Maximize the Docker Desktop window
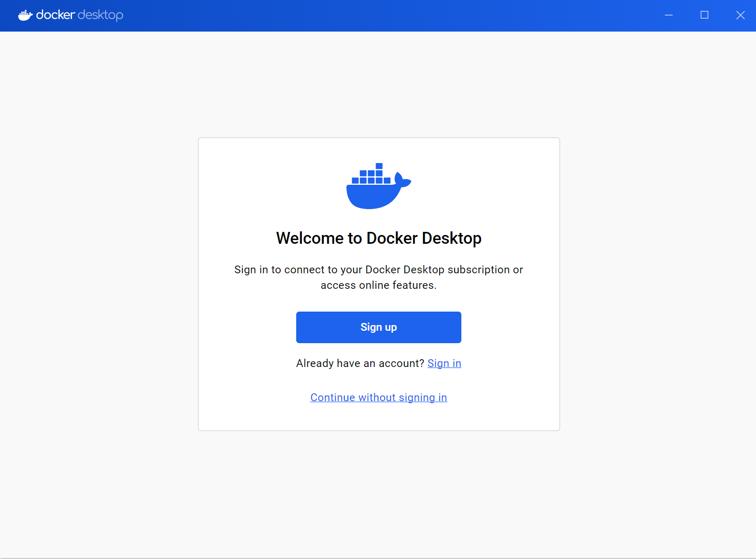Screen dimensions: 756x559 point(704,15)
